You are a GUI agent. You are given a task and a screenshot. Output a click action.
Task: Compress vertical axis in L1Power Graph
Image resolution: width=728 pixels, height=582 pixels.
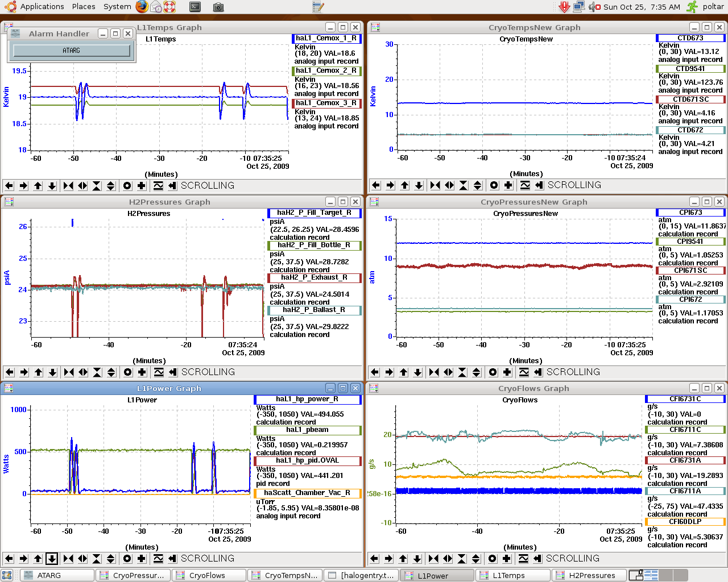[97, 559]
